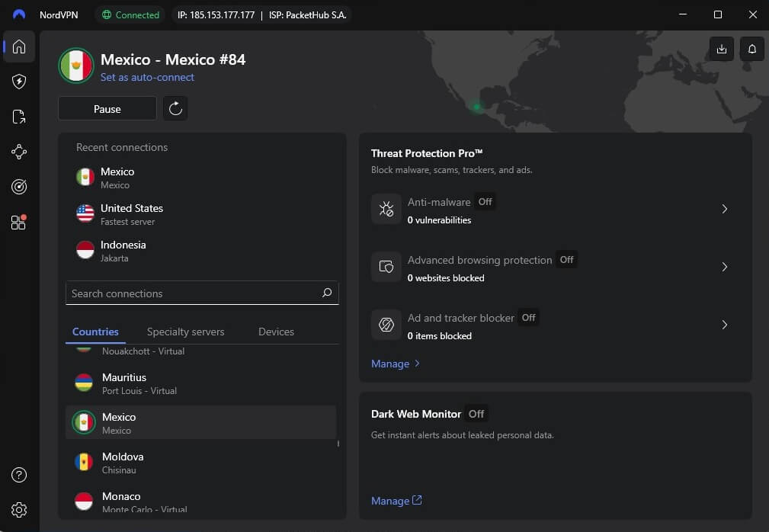
Task: Click the Mexico server location dot on map
Action: tap(476, 106)
